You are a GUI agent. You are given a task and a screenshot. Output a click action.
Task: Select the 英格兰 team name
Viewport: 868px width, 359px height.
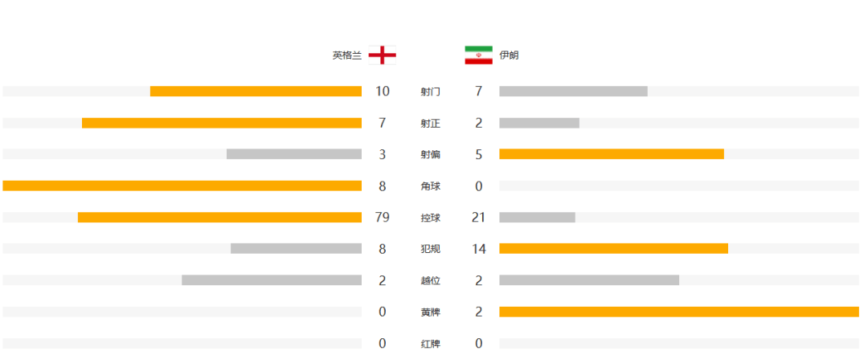click(346, 55)
